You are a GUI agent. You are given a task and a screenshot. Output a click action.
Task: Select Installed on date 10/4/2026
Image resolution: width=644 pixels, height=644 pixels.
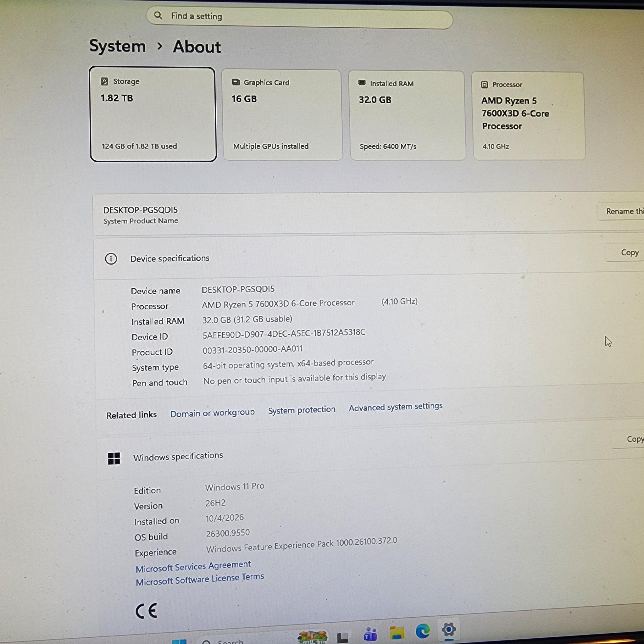[224, 518]
